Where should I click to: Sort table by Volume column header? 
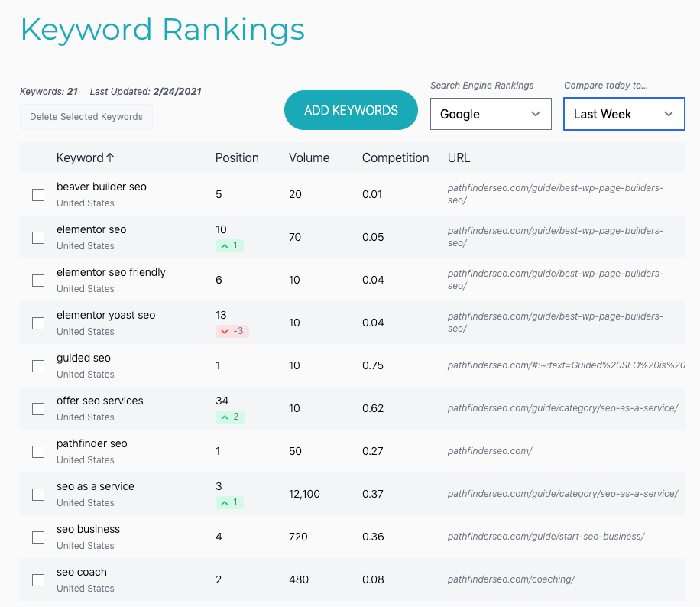[309, 158]
